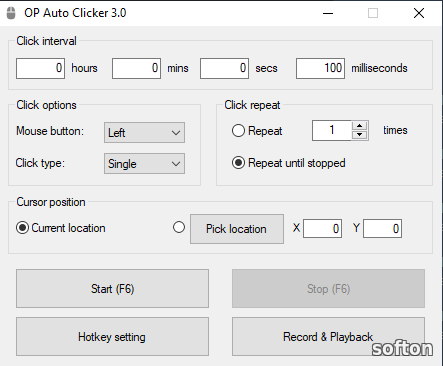The image size is (443, 366).
Task: Open the Click type dropdown
Action: [x=144, y=164]
